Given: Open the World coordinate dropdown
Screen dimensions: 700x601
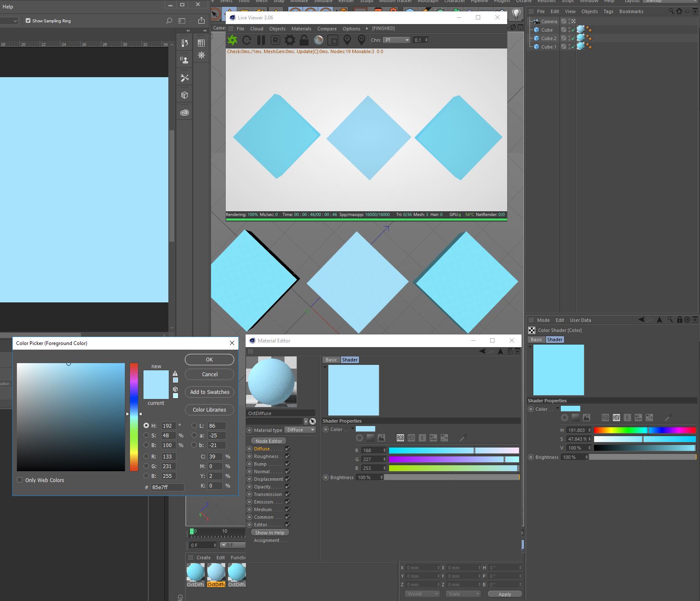Looking at the screenshot, I should tap(422, 594).
